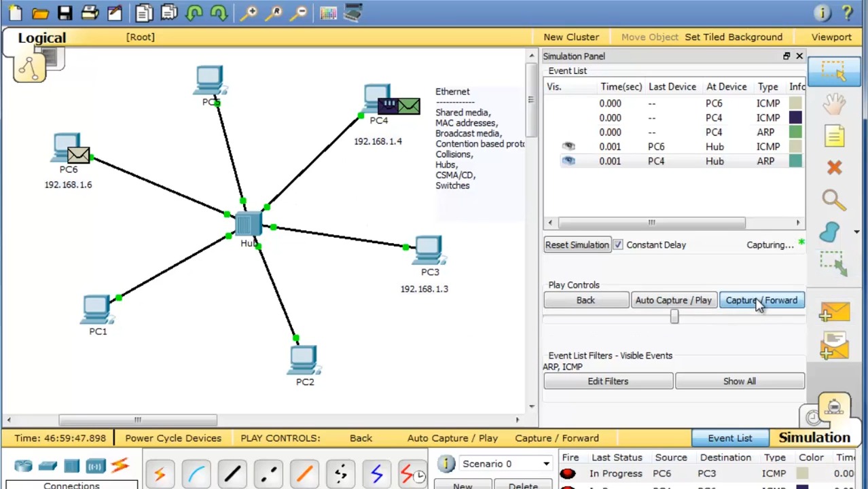The height and width of the screenshot is (489, 868).
Task: Toggle the Constant Delay checkbox
Action: [x=617, y=245]
